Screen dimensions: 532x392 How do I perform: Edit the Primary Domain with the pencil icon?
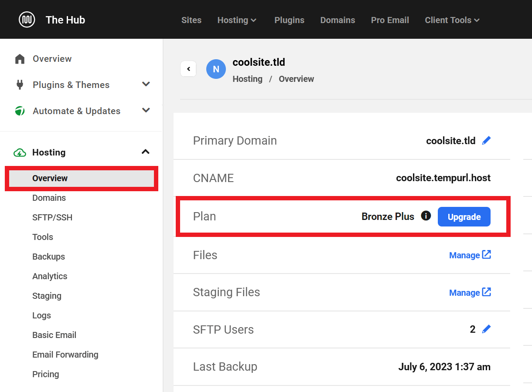[486, 141]
